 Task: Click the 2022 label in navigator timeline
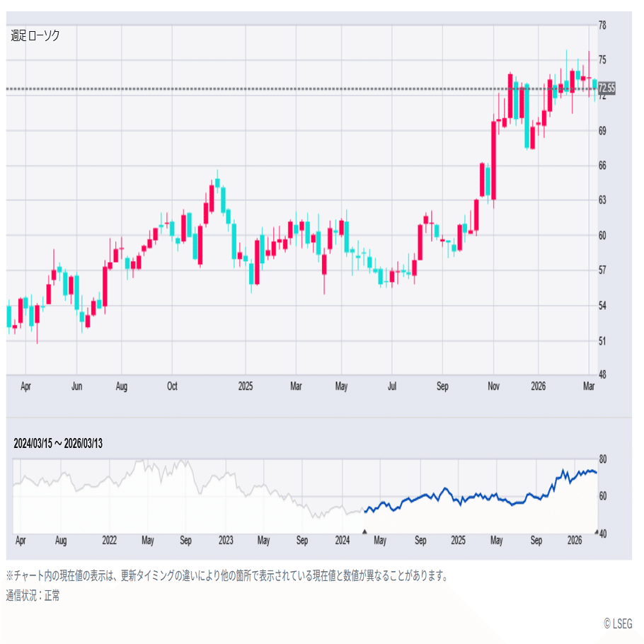[x=109, y=541]
